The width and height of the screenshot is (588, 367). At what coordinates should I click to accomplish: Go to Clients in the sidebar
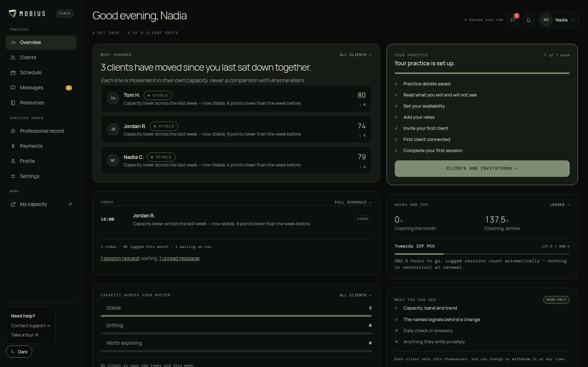click(41, 58)
